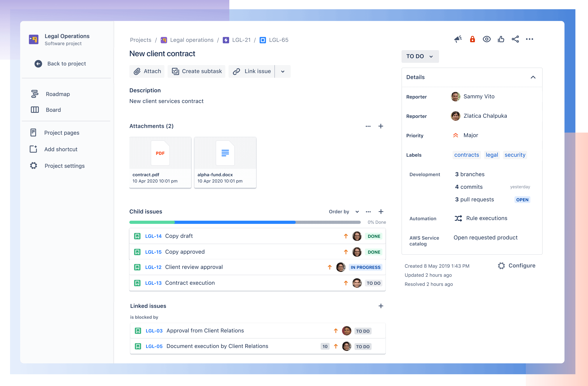This screenshot has height=386, width=588.
Task: Click the Board icon in sidebar
Action: point(35,110)
